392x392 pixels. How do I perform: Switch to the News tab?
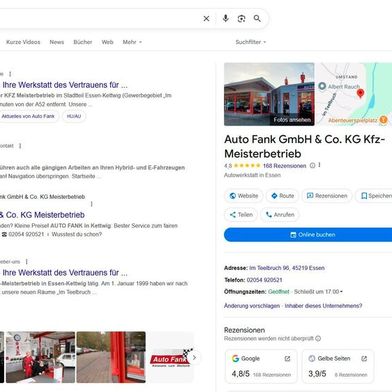[57, 42]
